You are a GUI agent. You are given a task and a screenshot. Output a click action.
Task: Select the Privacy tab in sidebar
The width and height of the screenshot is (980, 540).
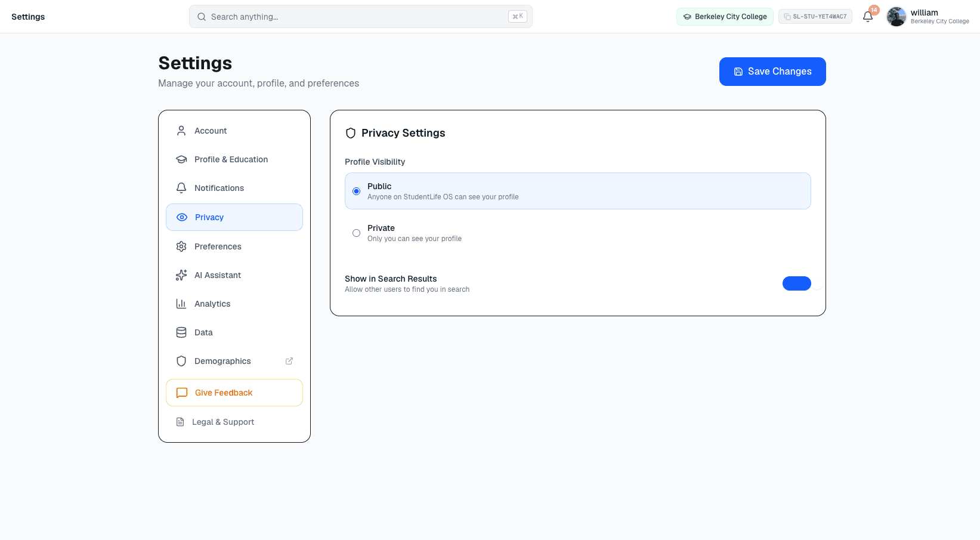(x=234, y=217)
